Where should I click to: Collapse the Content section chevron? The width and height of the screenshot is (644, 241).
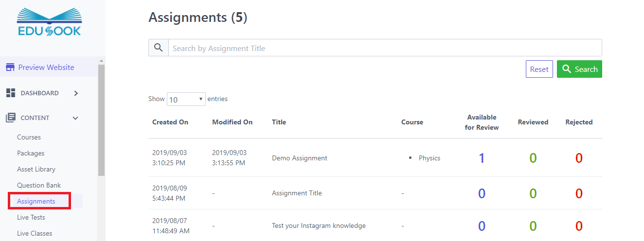(75, 118)
